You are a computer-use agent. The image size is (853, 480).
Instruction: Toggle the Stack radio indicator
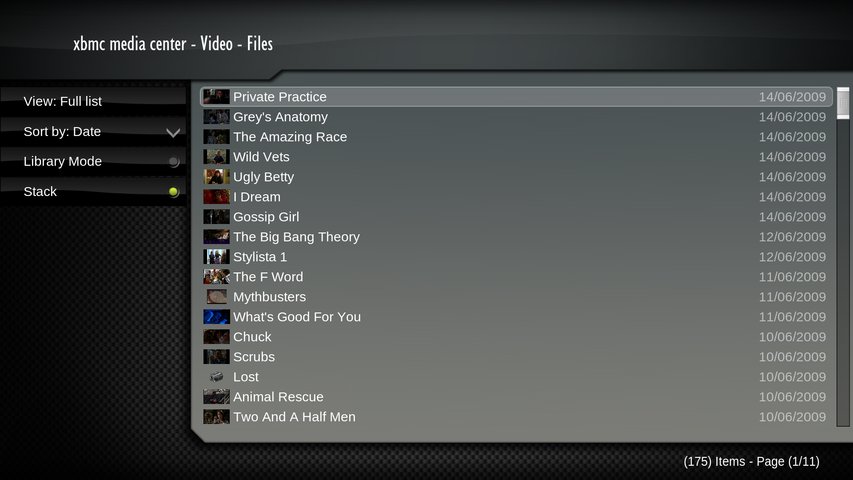(x=174, y=192)
